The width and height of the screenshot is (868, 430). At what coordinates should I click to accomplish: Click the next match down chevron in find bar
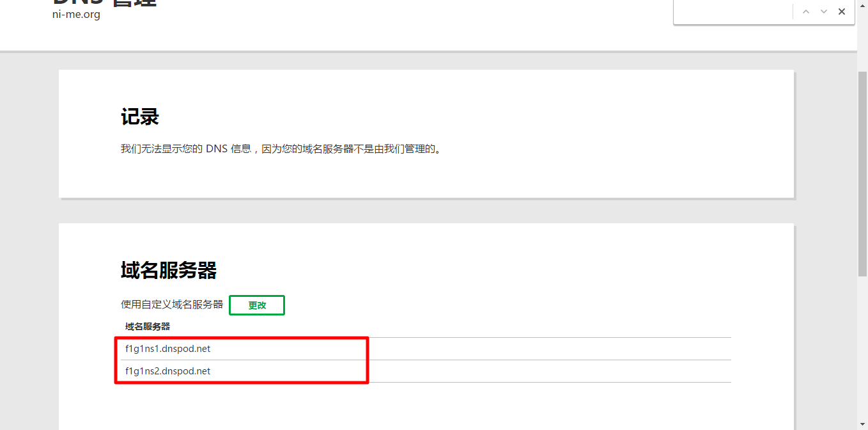[x=824, y=12]
